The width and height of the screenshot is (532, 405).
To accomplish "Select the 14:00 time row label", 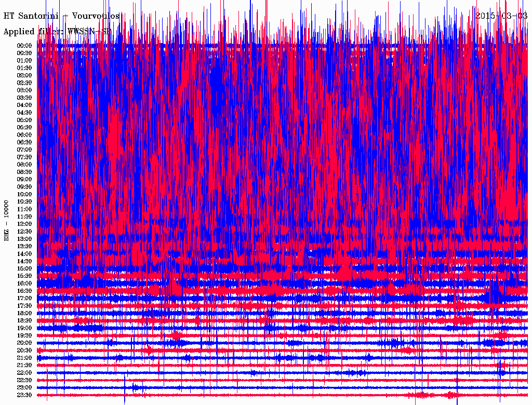I will [x=24, y=253].
